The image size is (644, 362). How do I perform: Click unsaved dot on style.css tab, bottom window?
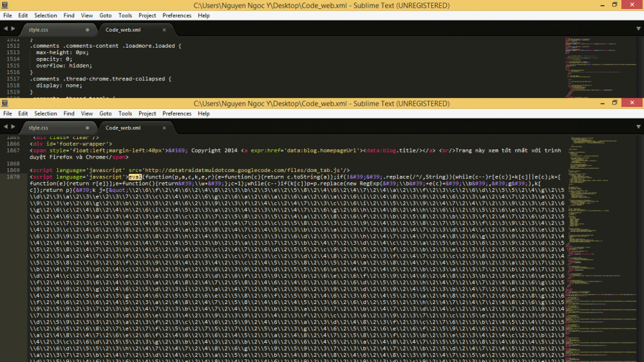(87, 128)
